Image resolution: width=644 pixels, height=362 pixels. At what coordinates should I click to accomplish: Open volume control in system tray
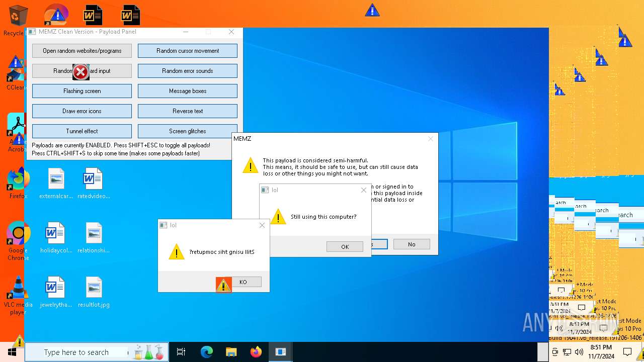click(x=579, y=352)
